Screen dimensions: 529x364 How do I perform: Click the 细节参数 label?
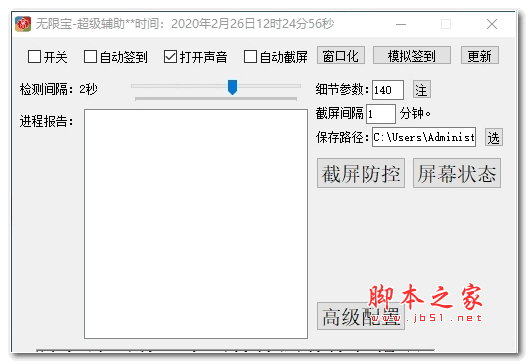342,90
